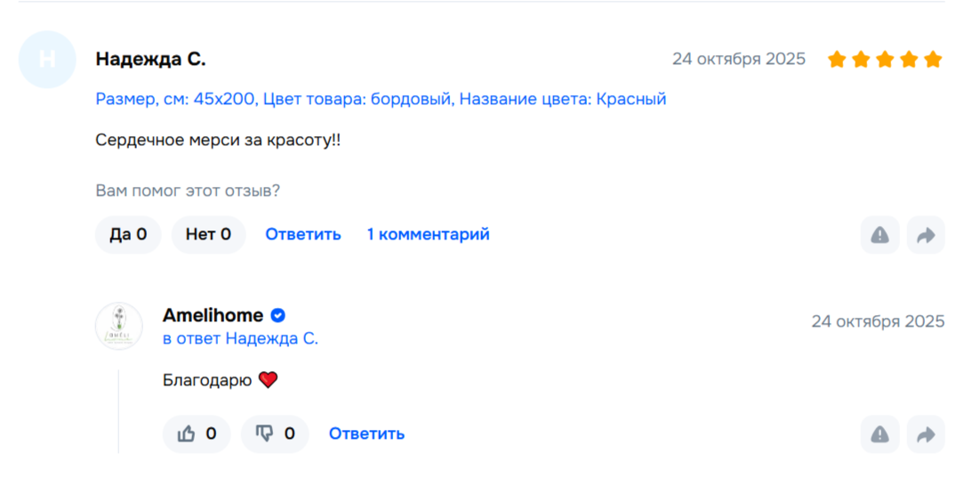Click the red heart emoji in the reply
The height and width of the screenshot is (494, 980).
(x=269, y=380)
